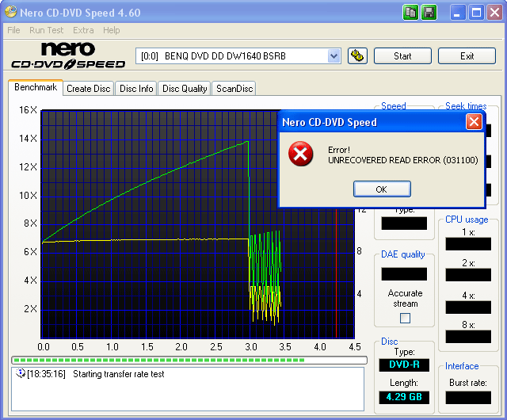The height and width of the screenshot is (420, 507).
Task: Toggle the Accurate stream checkbox
Action: (x=405, y=318)
